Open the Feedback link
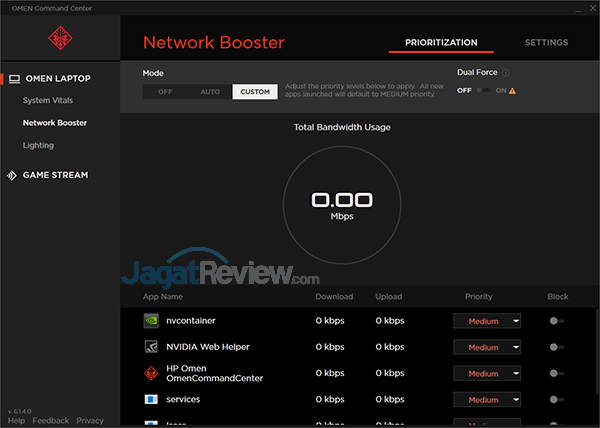This screenshot has height=428, width=600. [x=51, y=421]
